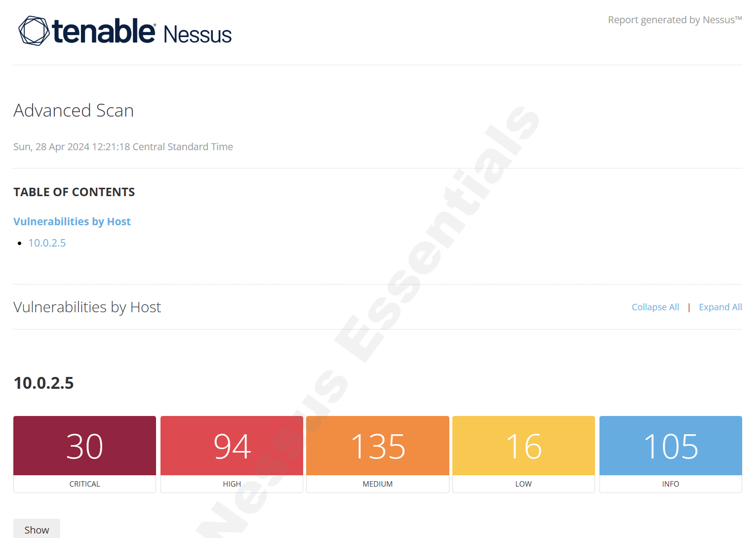Open the Vulnerabilities by Host section
Screen dimensions: 756x538
[x=87, y=307]
